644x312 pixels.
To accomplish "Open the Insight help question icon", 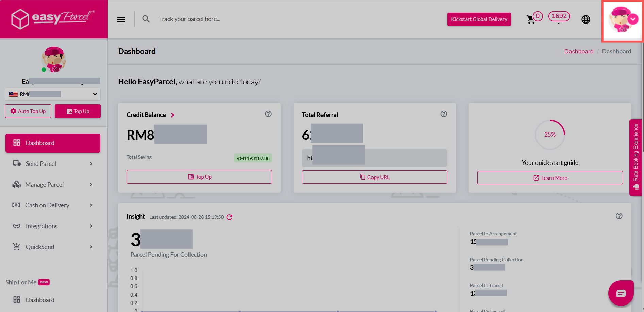I will click(x=619, y=216).
